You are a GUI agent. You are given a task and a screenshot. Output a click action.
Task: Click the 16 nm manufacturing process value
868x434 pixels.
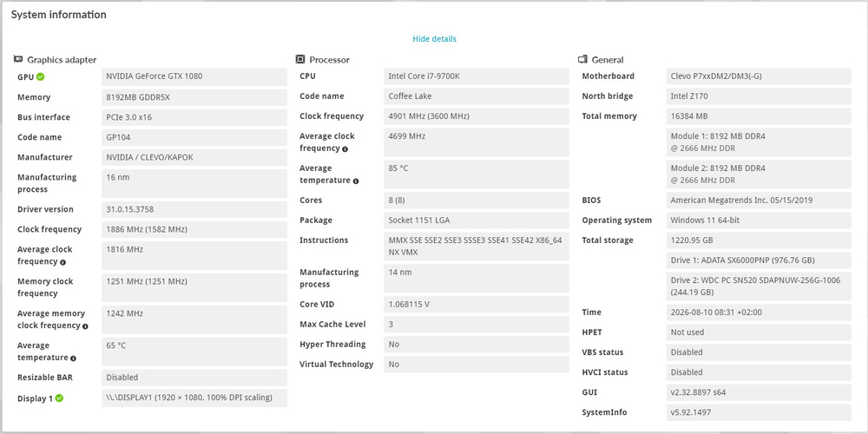(x=194, y=183)
